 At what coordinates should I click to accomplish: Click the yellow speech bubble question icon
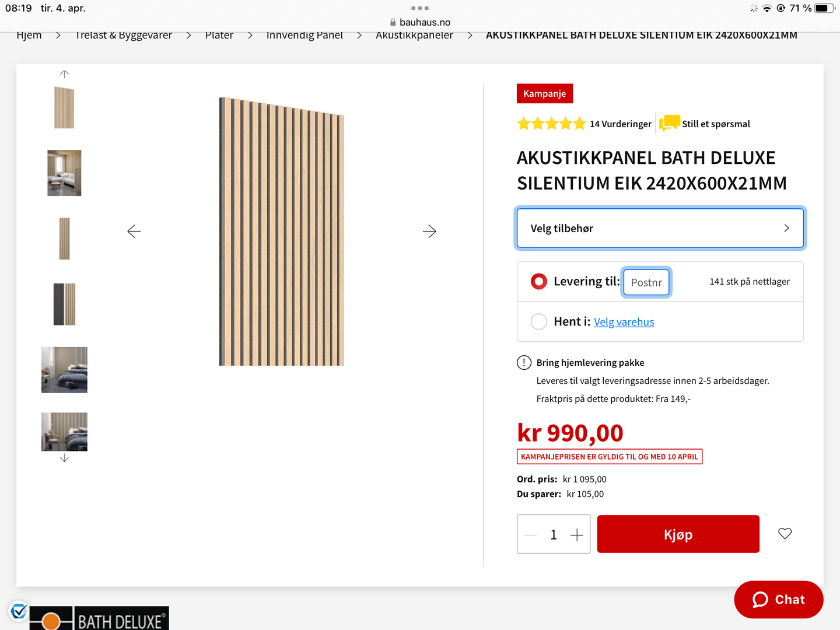point(670,123)
